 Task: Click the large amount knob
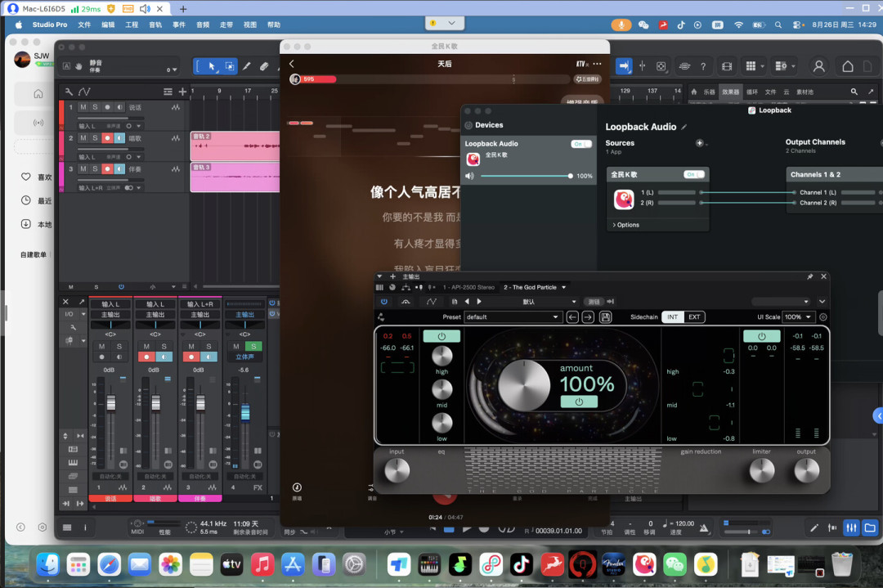pyautogui.click(x=524, y=386)
